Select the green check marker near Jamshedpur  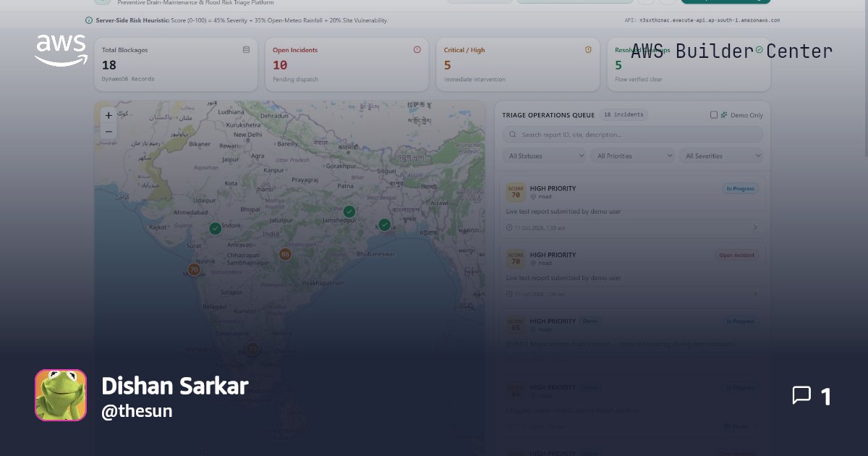pos(349,211)
